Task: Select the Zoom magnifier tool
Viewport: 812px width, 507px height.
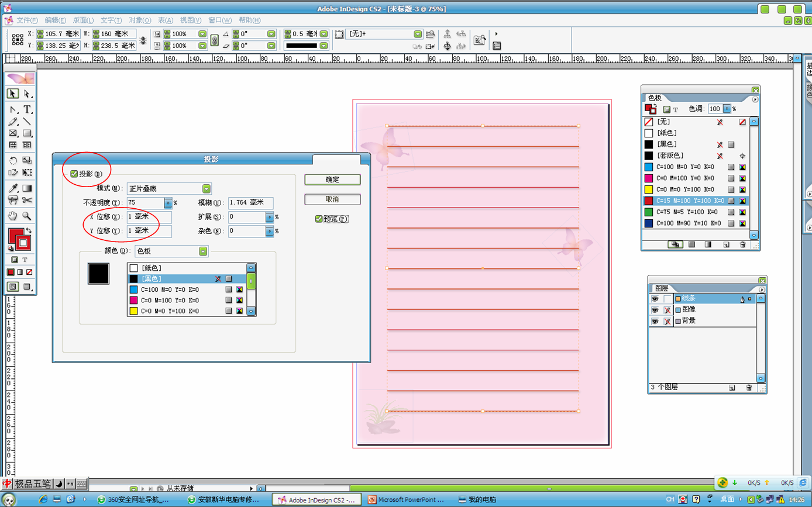Action: [27, 216]
